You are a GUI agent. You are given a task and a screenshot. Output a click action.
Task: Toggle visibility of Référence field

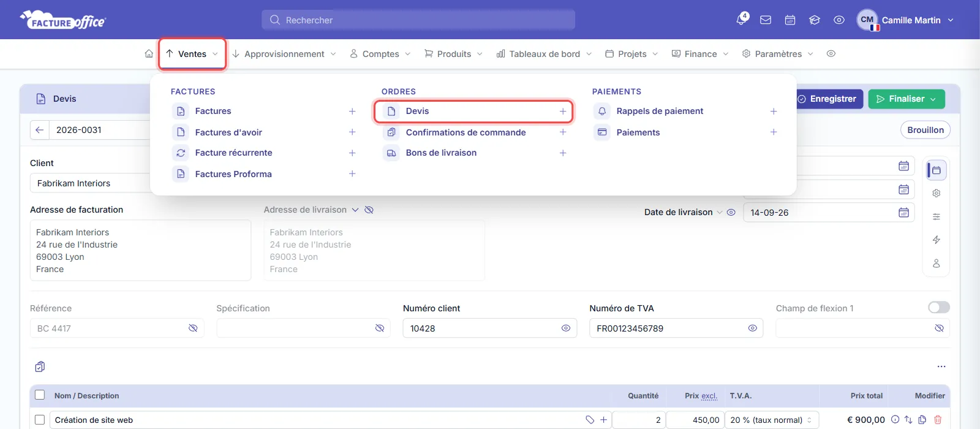coord(193,328)
